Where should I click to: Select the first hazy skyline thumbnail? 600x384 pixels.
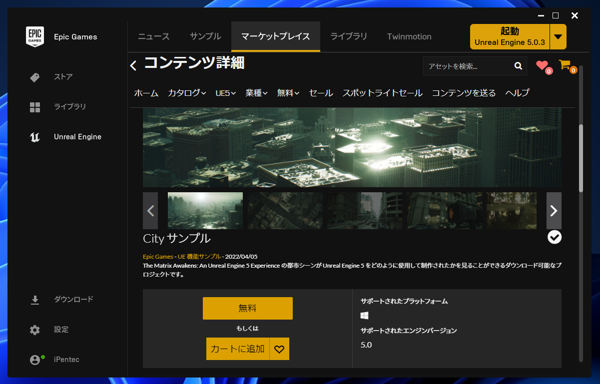click(205, 211)
